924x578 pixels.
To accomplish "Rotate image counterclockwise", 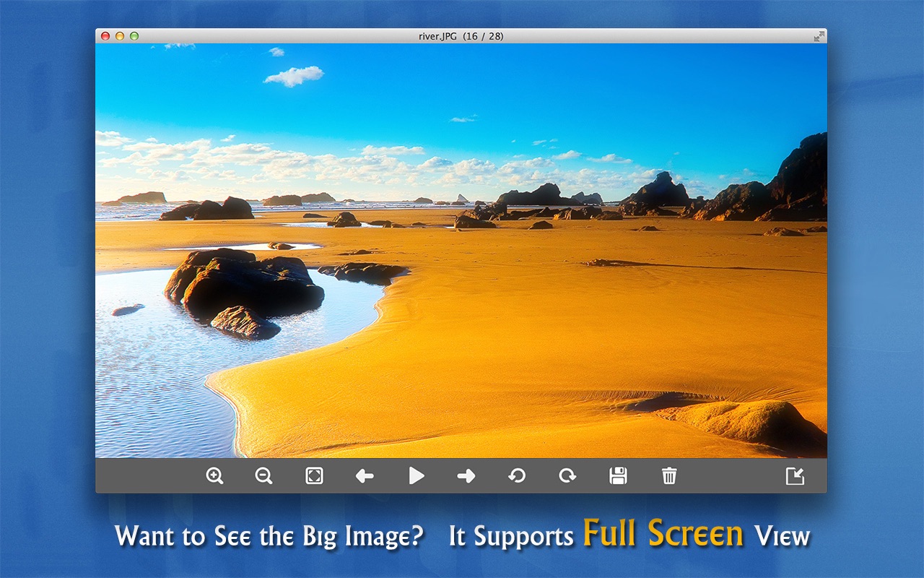I will 517,476.
